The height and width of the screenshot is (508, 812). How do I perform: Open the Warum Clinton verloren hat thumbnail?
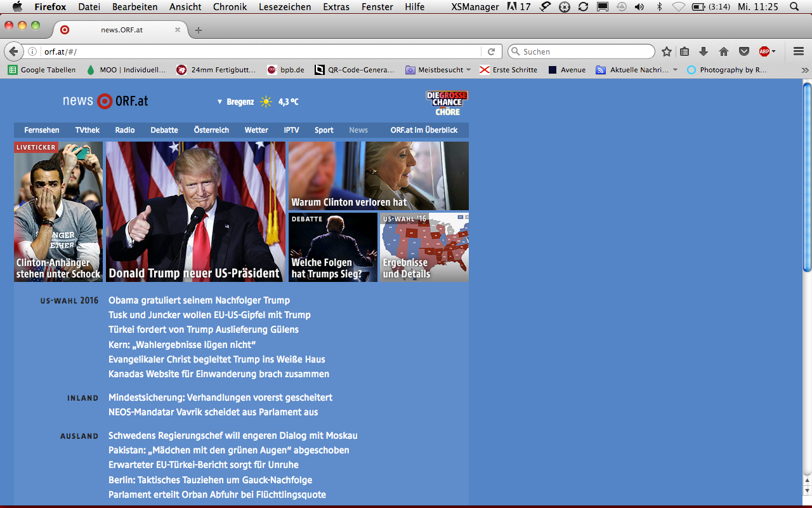click(x=379, y=176)
